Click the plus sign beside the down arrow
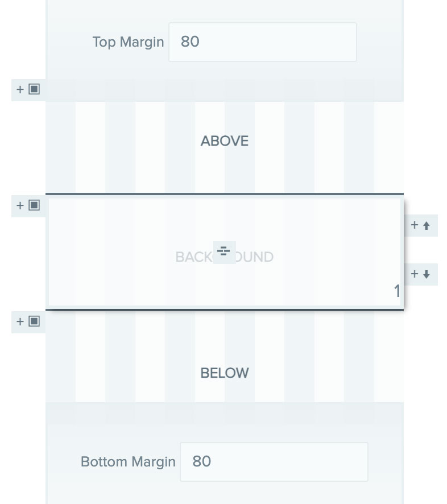Viewport: 447px width, 504px height. tap(415, 274)
